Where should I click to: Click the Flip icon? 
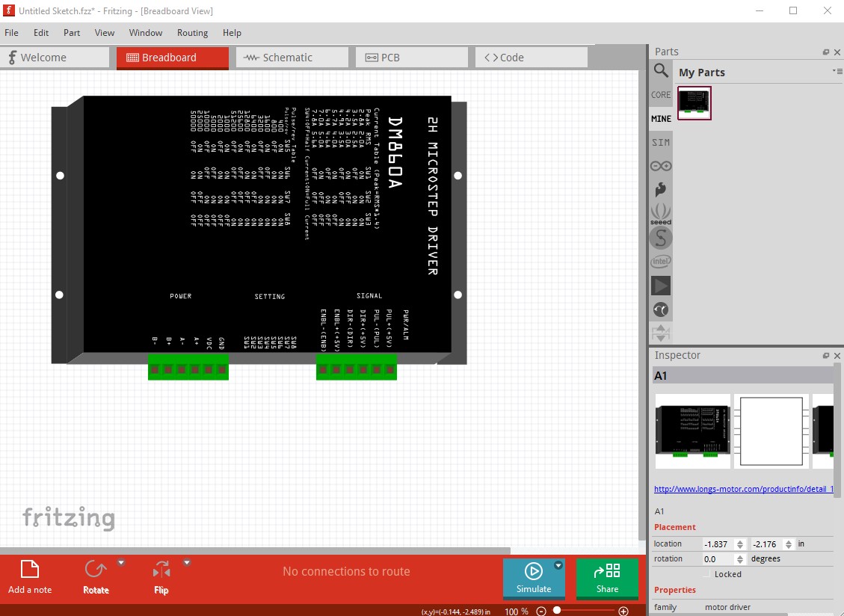coord(161,570)
